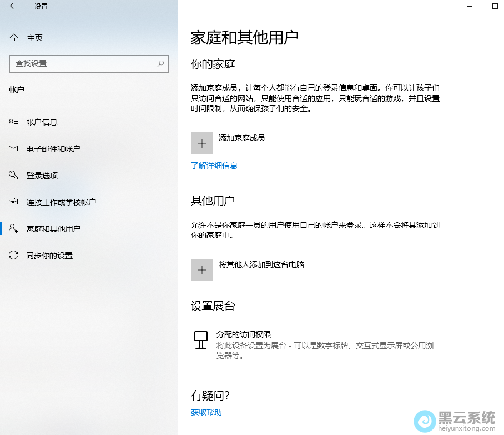
Task: Click the 分配的访问权限 kiosk icon
Action: pos(200,339)
